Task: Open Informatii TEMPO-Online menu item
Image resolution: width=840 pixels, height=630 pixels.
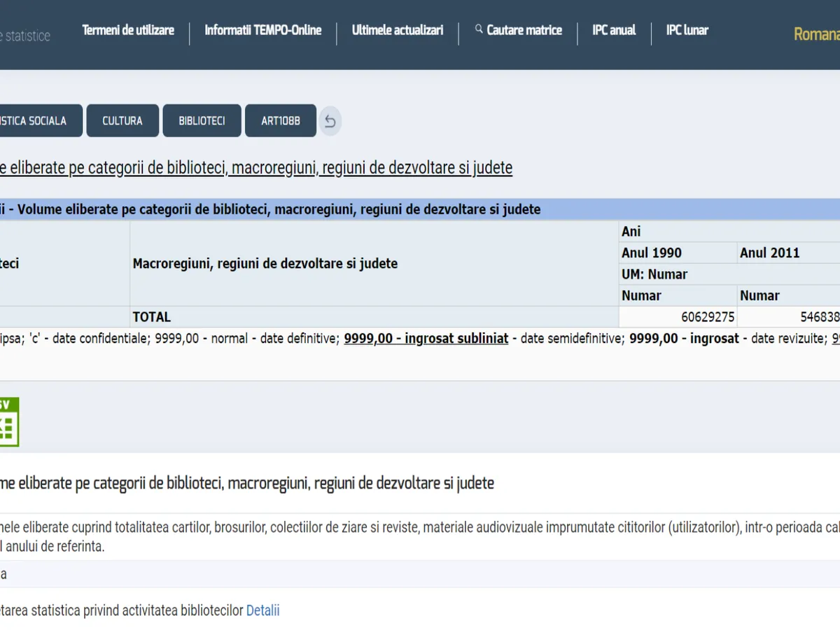Action: tap(263, 30)
